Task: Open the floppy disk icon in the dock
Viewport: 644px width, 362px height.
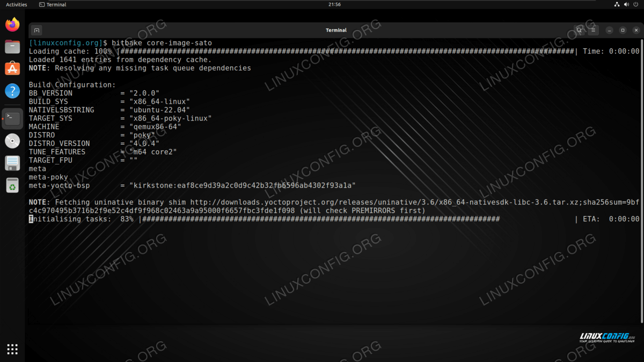Action: tap(12, 163)
